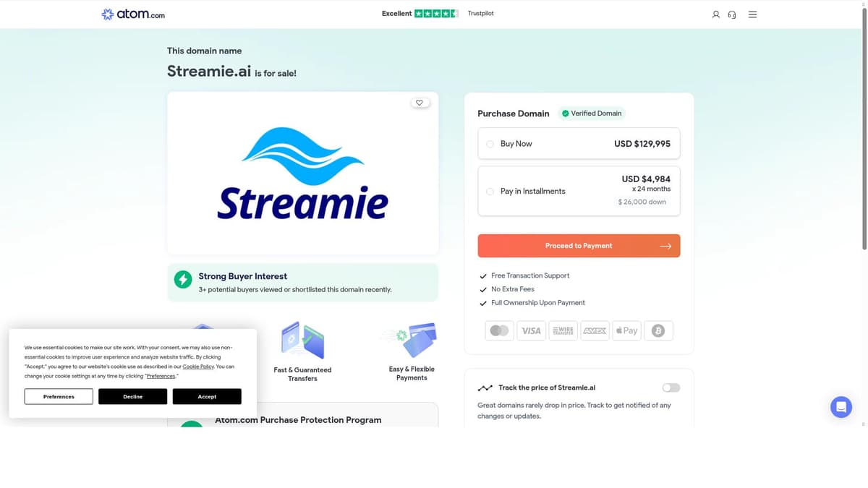Click the Mastercard payment icon
The width and height of the screenshot is (868, 488).
pos(499,330)
